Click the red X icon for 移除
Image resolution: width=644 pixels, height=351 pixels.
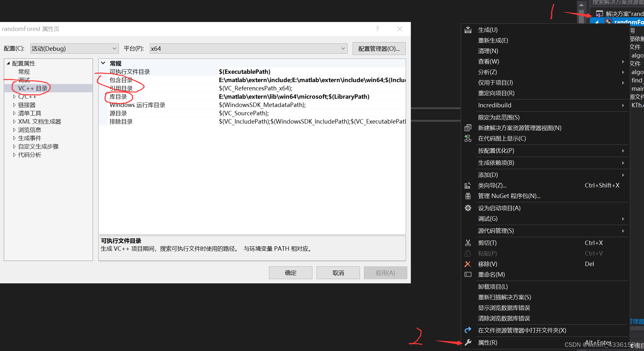pos(468,264)
